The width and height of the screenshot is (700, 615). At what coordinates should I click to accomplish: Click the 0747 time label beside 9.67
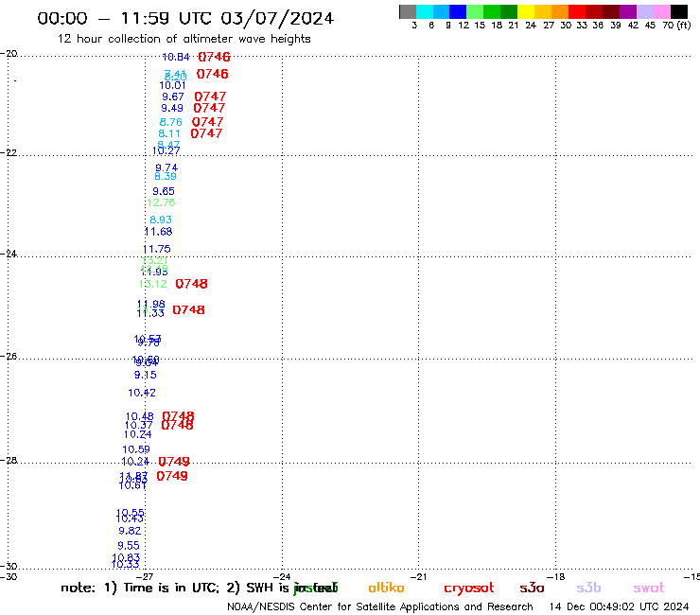(x=210, y=97)
